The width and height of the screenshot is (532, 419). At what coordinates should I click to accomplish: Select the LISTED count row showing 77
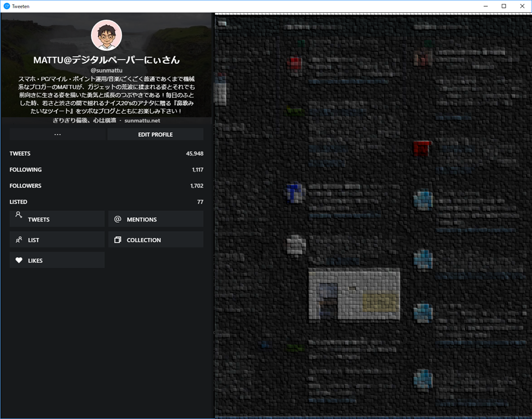pyautogui.click(x=107, y=202)
